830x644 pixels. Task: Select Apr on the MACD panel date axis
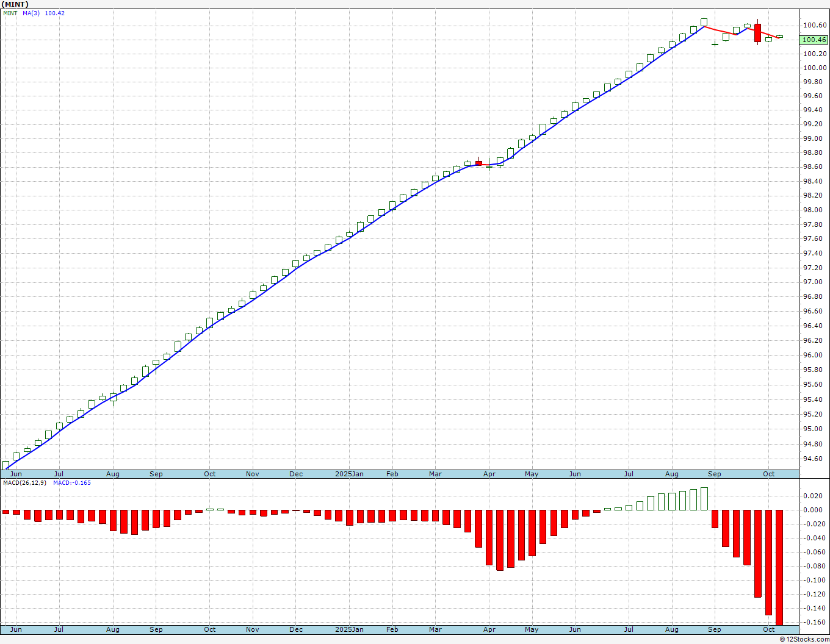click(x=489, y=629)
